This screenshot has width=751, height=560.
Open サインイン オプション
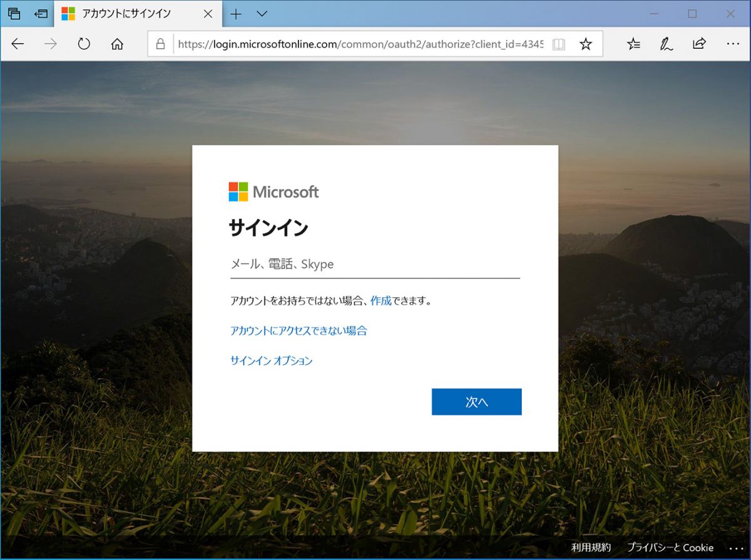pyautogui.click(x=272, y=360)
